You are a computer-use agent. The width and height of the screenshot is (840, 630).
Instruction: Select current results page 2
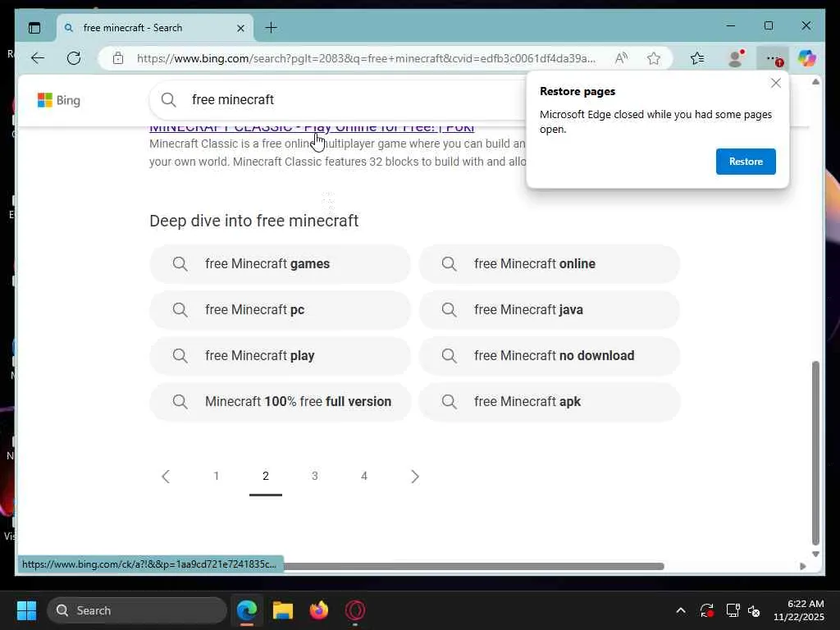click(x=266, y=477)
